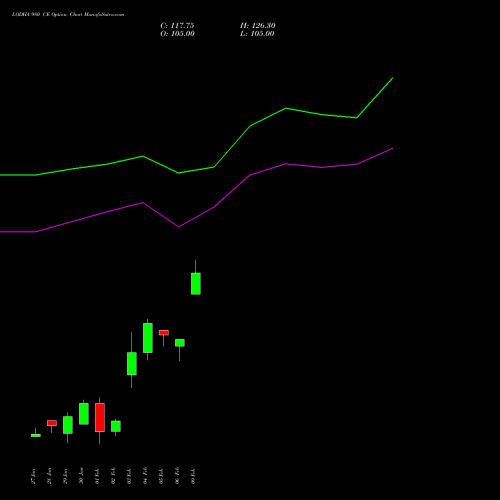Click the open value O: 105.00
The width and height of the screenshot is (500, 500).
pos(177,34)
